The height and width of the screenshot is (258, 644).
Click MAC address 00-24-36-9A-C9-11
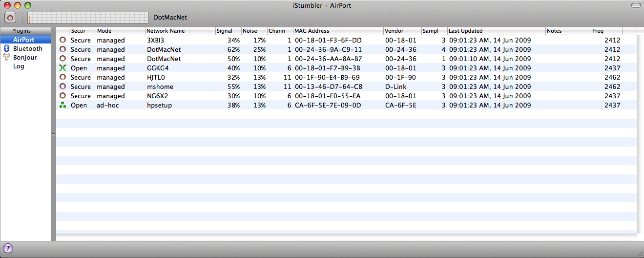[x=328, y=49]
